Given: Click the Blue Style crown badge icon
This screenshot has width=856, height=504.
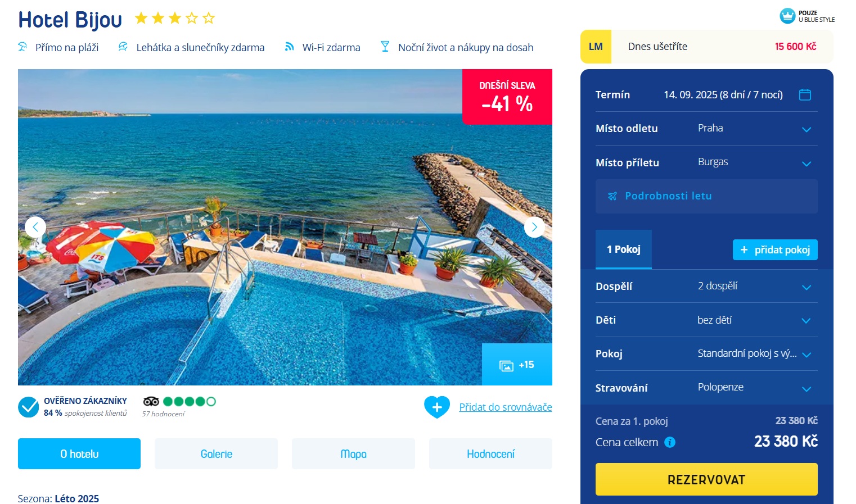Looking at the screenshot, I should tap(787, 16).
